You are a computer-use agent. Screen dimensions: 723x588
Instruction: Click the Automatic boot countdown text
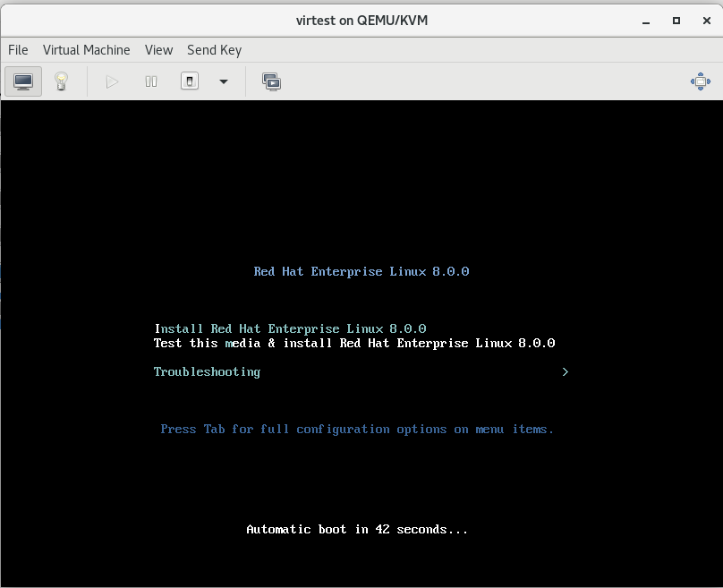click(357, 530)
